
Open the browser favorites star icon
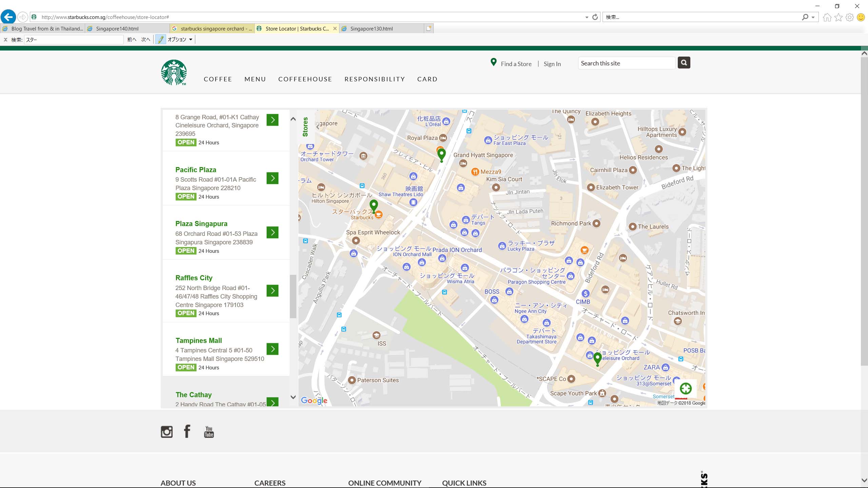tap(839, 17)
